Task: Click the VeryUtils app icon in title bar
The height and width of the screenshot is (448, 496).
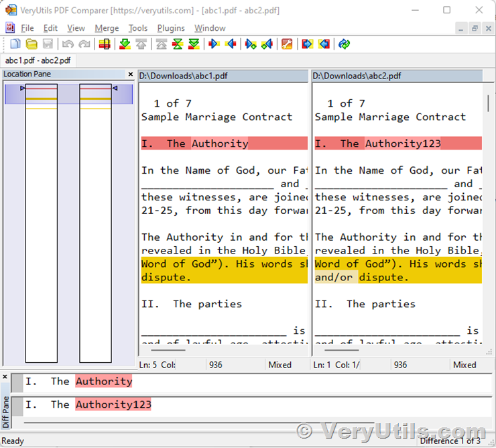Action: pyautogui.click(x=11, y=10)
